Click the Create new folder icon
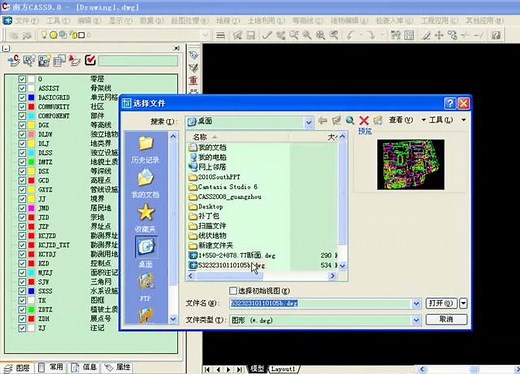The width and height of the screenshot is (520, 374). (x=378, y=120)
